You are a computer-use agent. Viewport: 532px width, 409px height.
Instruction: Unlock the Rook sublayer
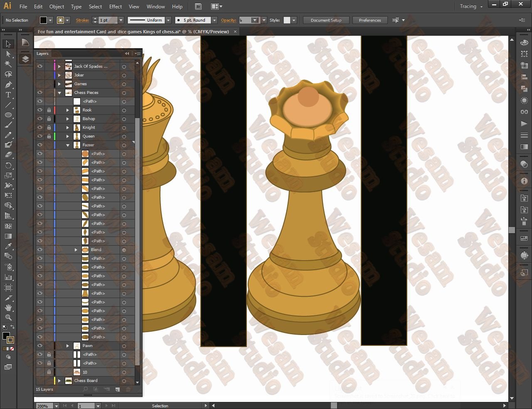tap(49, 110)
